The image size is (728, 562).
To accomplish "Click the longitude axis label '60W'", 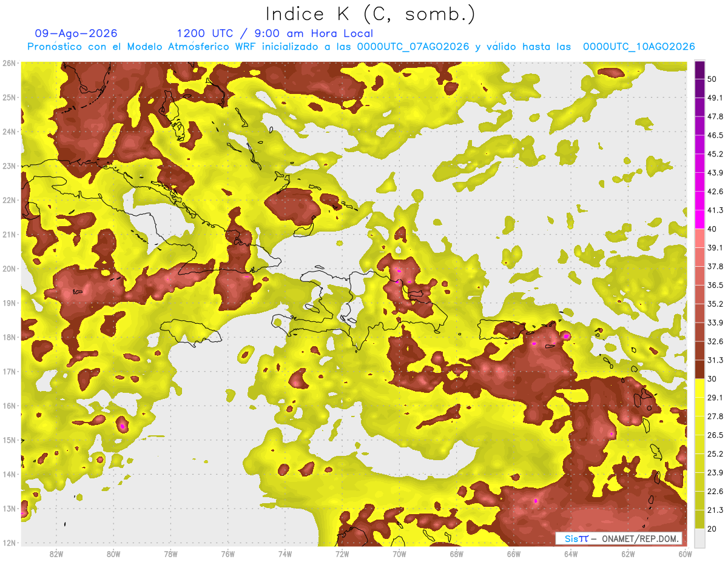I will tap(685, 554).
